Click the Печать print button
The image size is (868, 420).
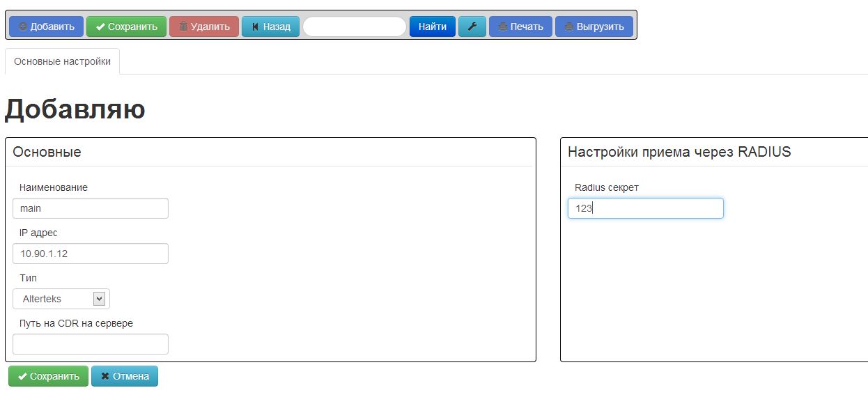coord(520,26)
